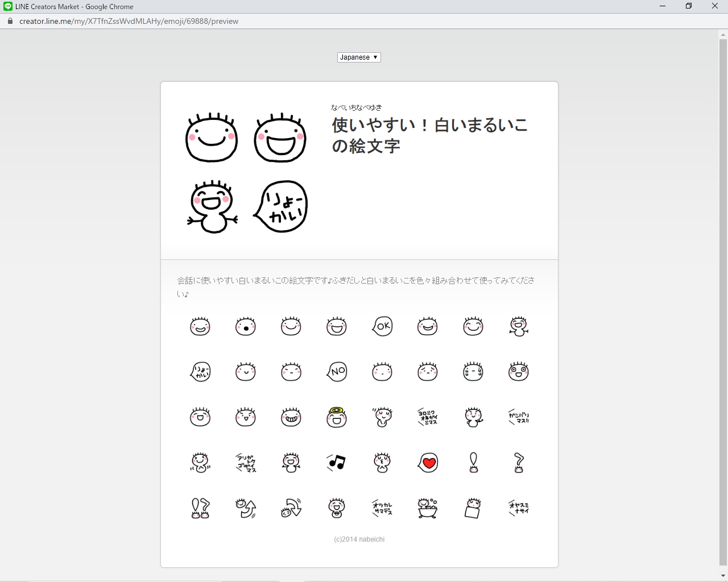Click the single question mark emoji

coord(519,463)
